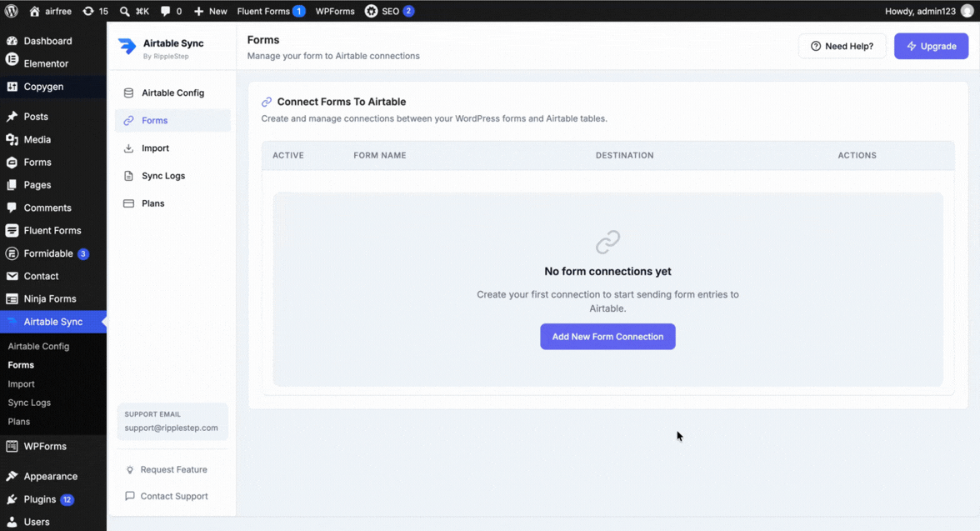Click the Formidable badge showing 3
The width and height of the screenshot is (980, 531).
(x=83, y=253)
